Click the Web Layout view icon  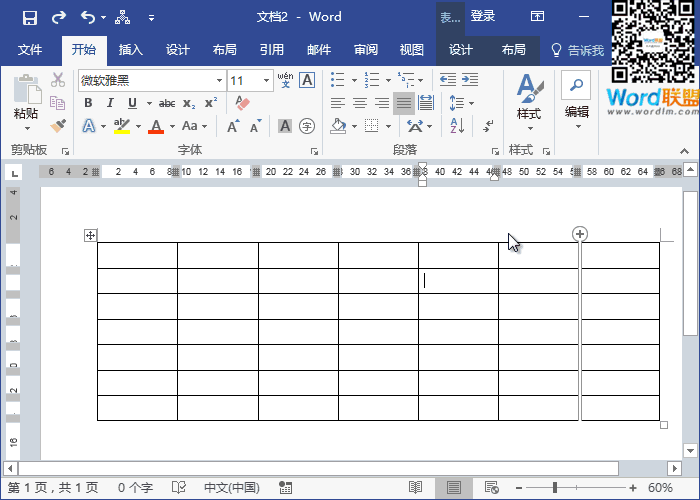pos(492,488)
